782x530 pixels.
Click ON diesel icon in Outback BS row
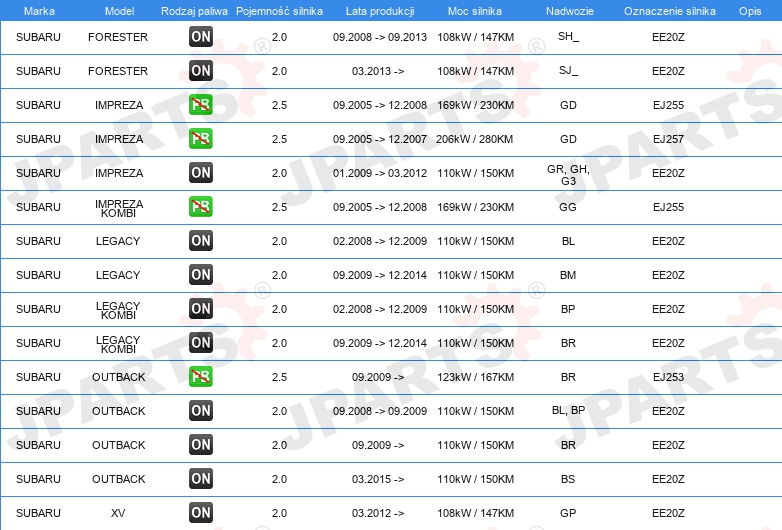[200, 478]
